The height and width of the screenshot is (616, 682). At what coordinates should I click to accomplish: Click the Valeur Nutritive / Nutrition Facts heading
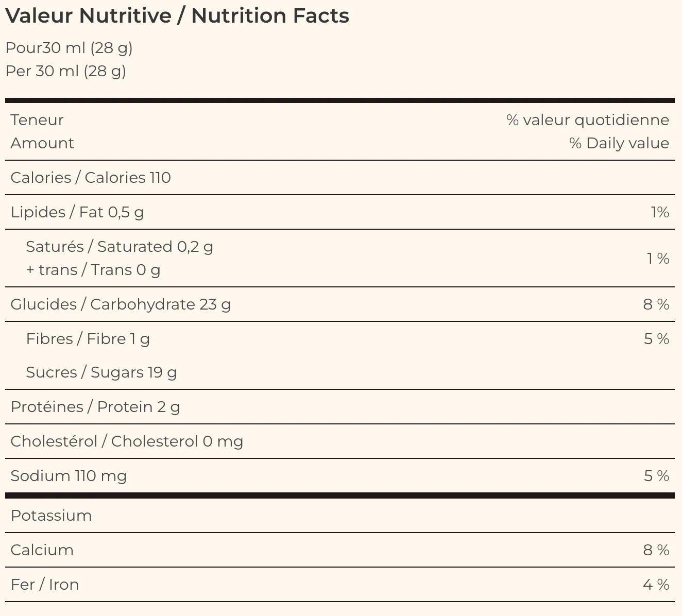pos(177,16)
